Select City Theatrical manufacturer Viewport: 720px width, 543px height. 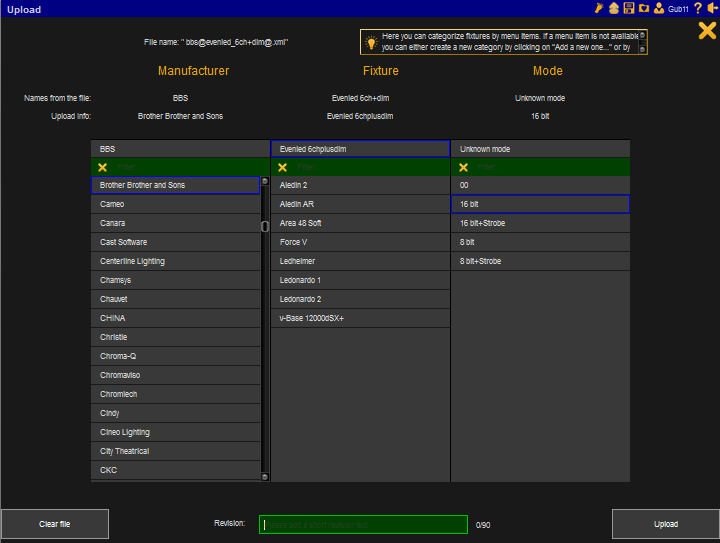tap(175, 451)
